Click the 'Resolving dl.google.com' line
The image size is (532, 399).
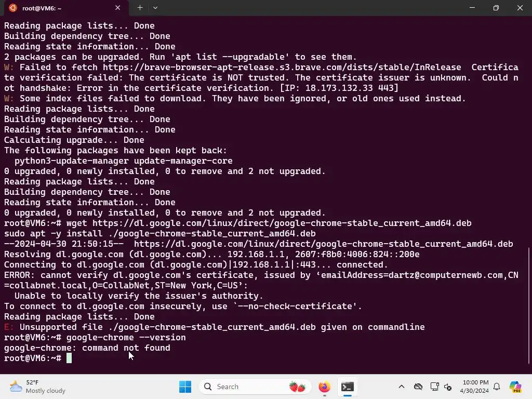pyautogui.click(x=212, y=254)
